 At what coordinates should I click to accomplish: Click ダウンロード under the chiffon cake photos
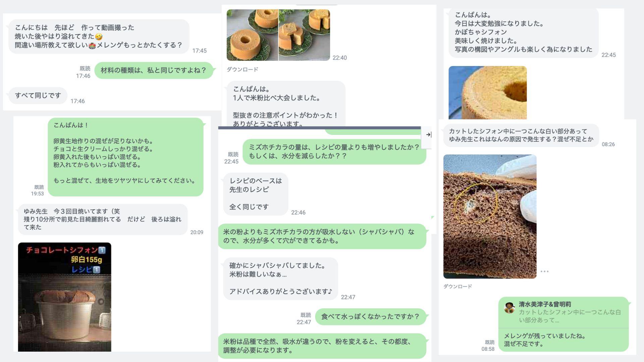click(242, 69)
